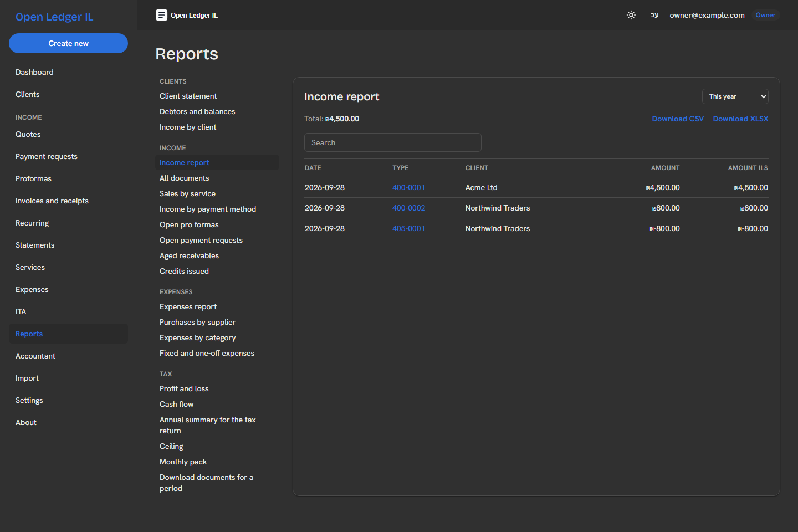Open document 400-0001

pyautogui.click(x=408, y=187)
